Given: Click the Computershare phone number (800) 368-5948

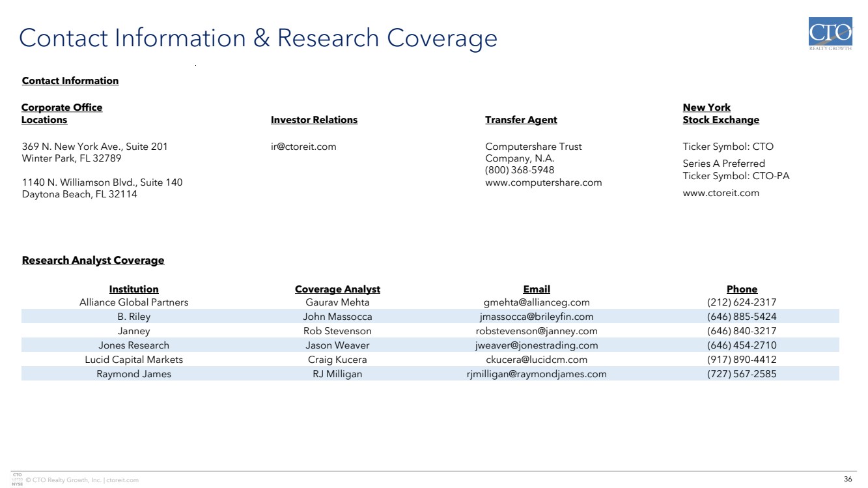Looking at the screenshot, I should tap(520, 170).
